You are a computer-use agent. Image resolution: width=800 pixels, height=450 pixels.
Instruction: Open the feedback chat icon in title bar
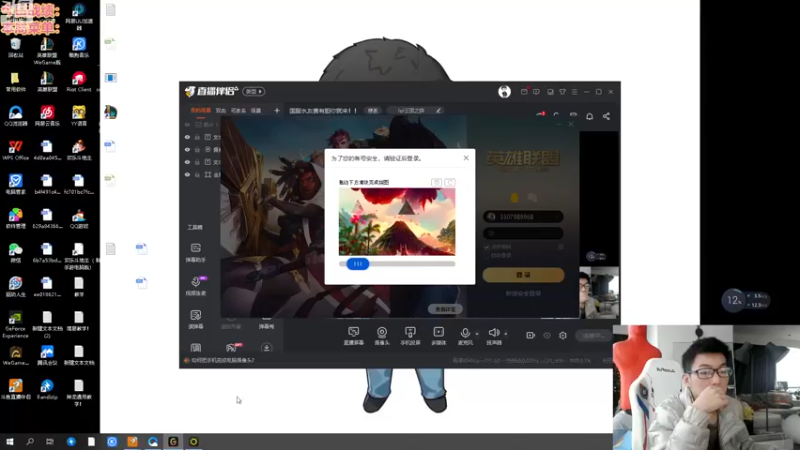tap(536, 92)
